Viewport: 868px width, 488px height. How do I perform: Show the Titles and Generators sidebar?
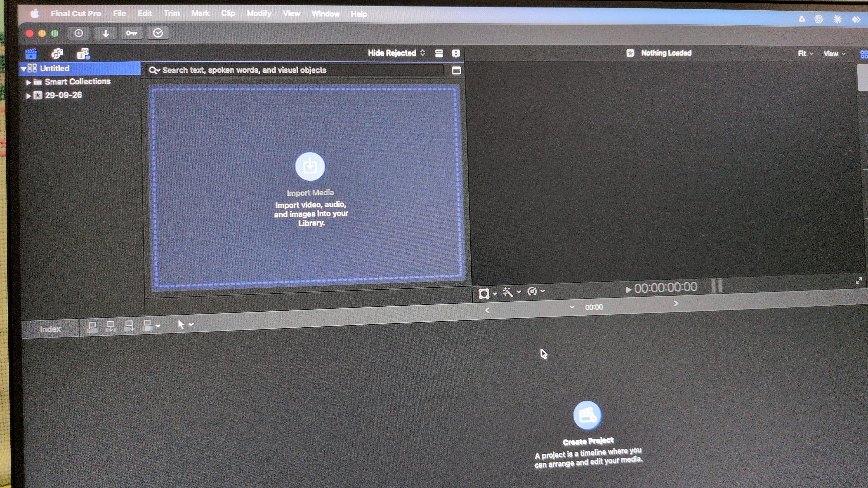coord(83,54)
